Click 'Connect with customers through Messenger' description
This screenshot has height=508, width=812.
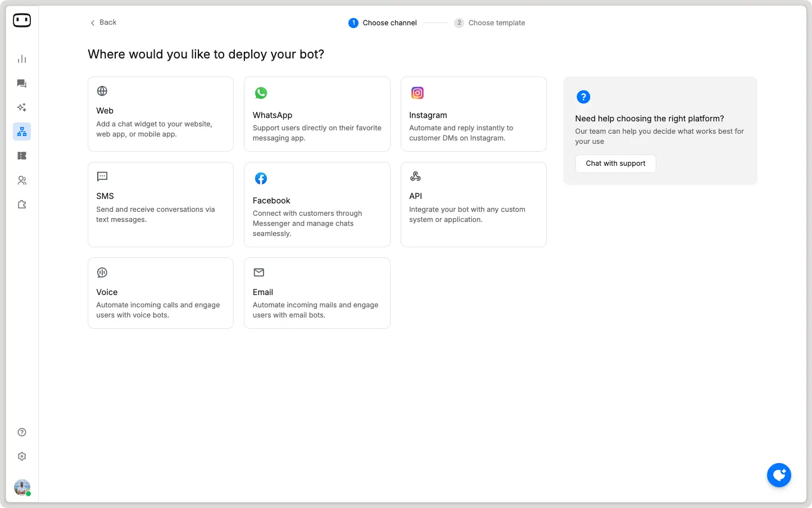click(x=307, y=224)
